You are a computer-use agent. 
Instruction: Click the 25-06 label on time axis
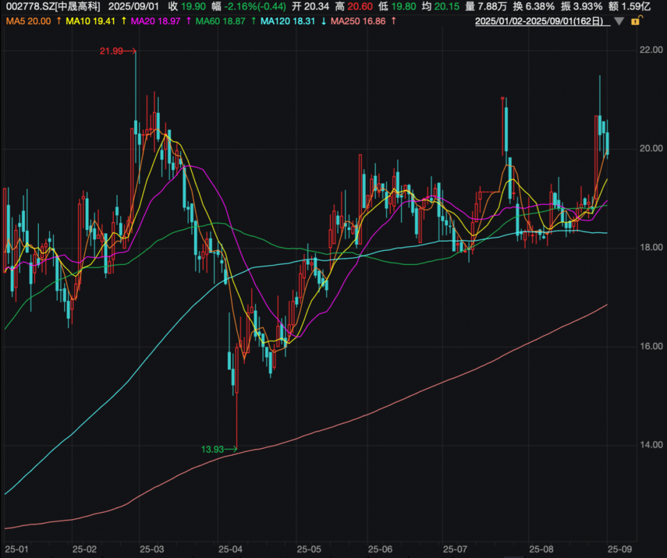pyautogui.click(x=380, y=548)
